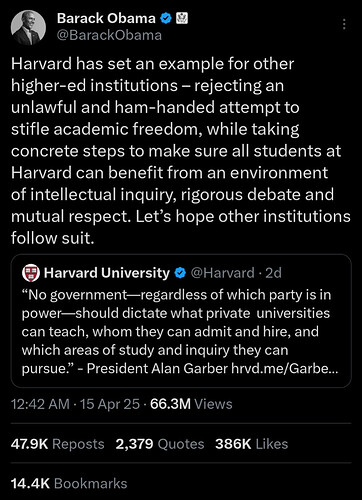Open the hrvd.me/Garbe... link
Screen dimensions: 362x500
[x=285, y=369]
